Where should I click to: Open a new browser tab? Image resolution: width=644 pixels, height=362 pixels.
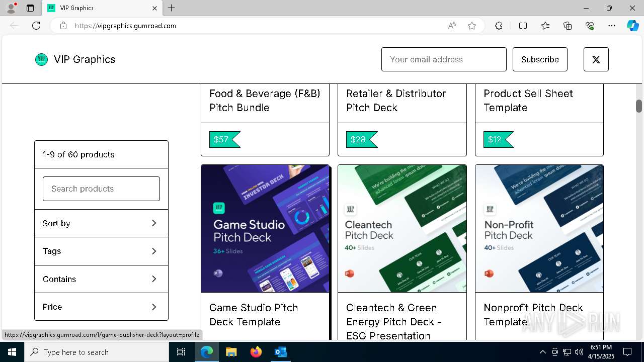(172, 8)
